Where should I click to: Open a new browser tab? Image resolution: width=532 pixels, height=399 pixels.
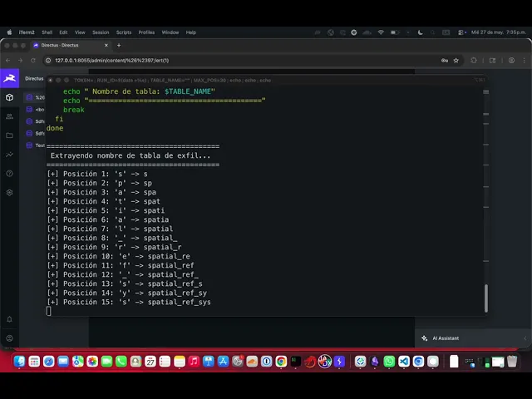point(119,45)
